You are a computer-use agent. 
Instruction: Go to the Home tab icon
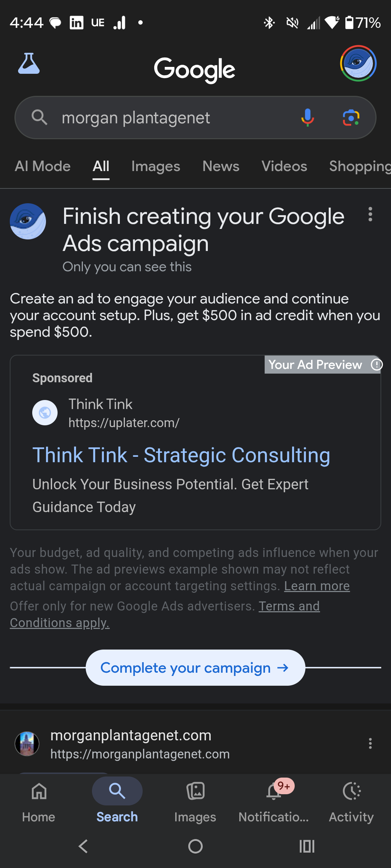[x=39, y=791]
